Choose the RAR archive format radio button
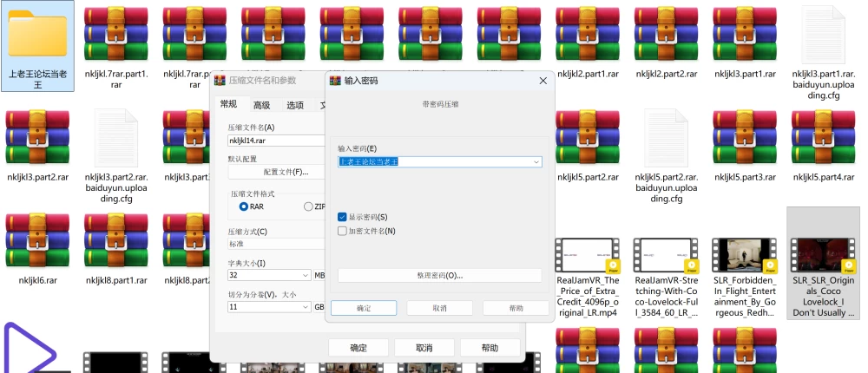Image resolution: width=868 pixels, height=373 pixels. [244, 206]
